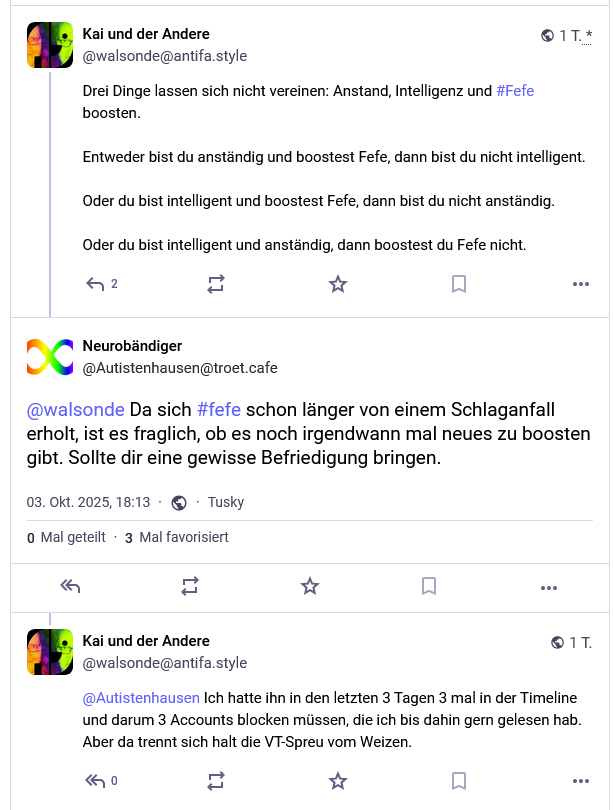Reply to the top Kai und der Andere post
The height and width of the screenshot is (810, 614).
[x=96, y=284]
